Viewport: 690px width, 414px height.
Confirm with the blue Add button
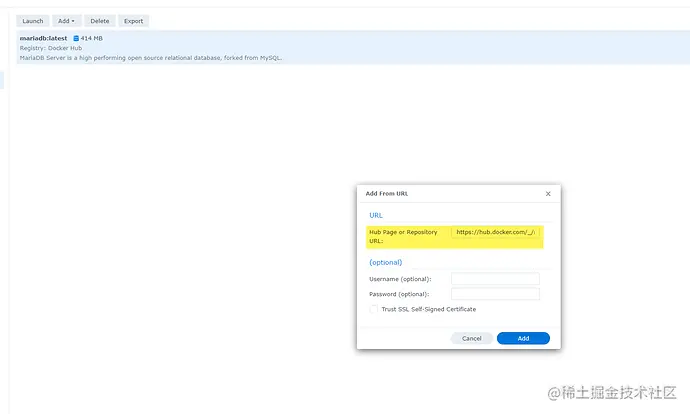click(x=523, y=338)
